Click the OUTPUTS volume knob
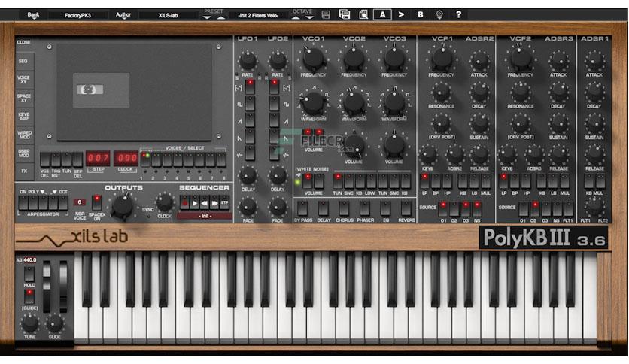This screenshot has height=364, width=629. pos(122,206)
